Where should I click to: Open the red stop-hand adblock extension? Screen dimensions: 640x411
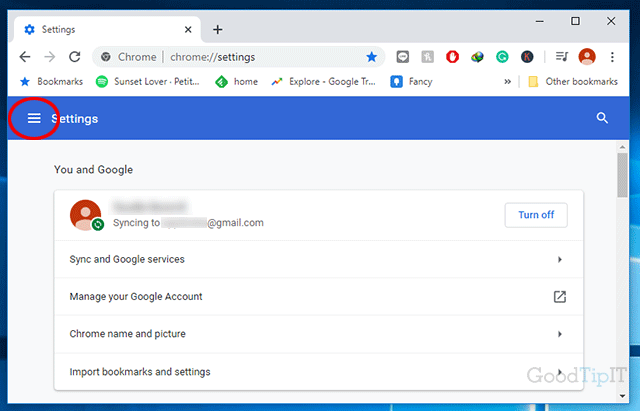click(x=452, y=57)
